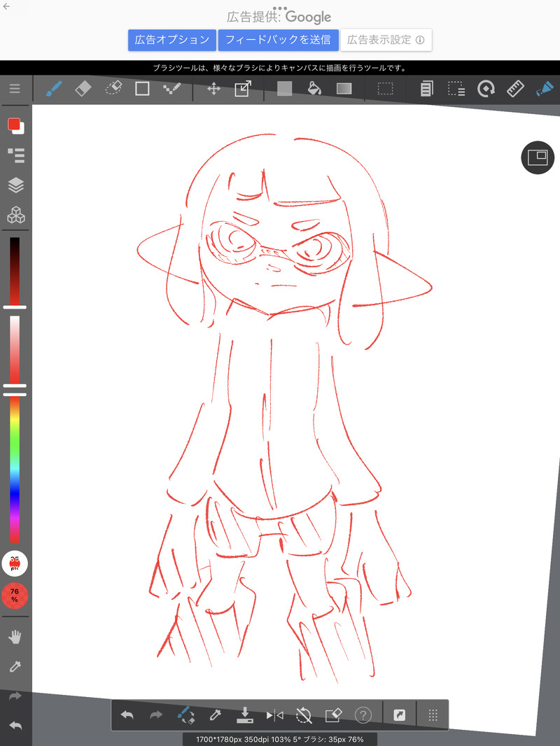Tap the 76% opacity circle
The height and width of the screenshot is (746, 560).
coord(15,595)
